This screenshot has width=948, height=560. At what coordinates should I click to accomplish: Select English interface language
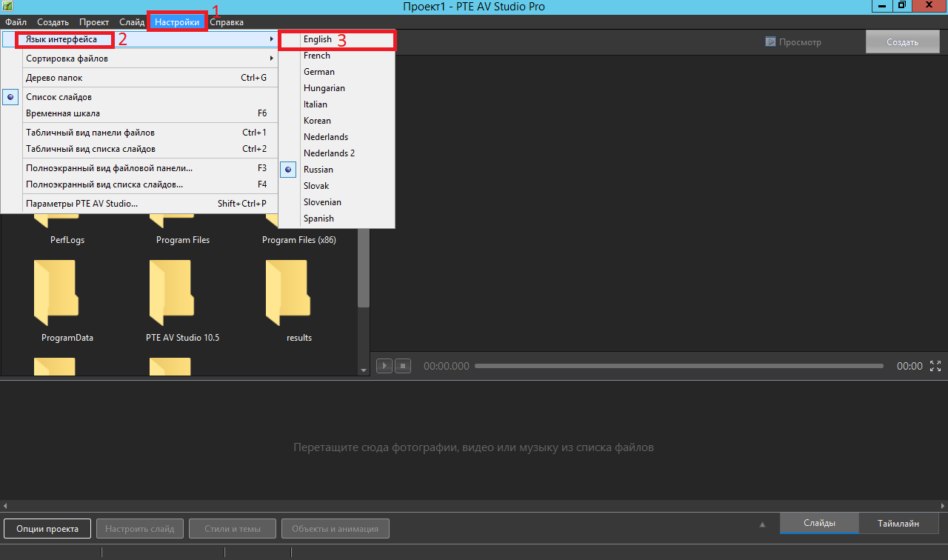pyautogui.click(x=337, y=39)
